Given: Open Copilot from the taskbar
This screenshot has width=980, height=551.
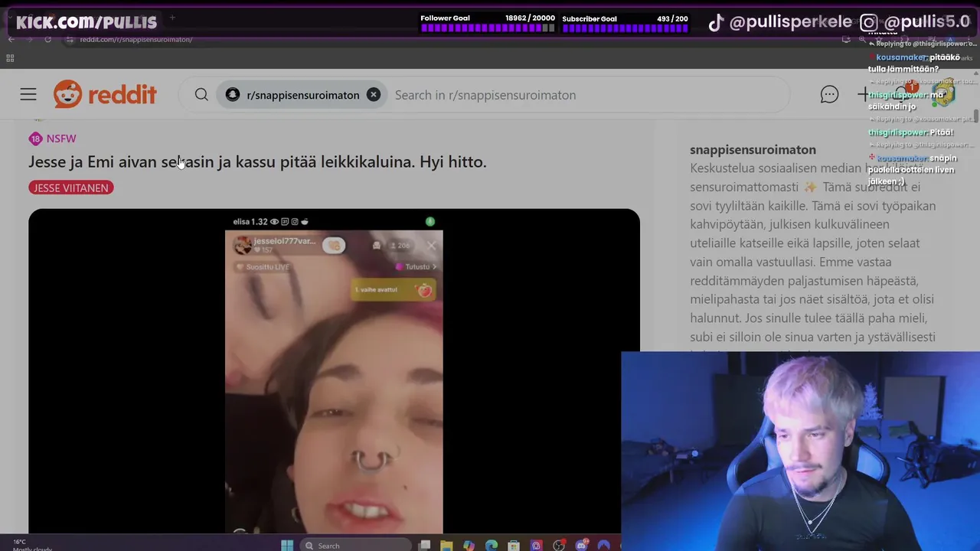Looking at the screenshot, I should 469,545.
